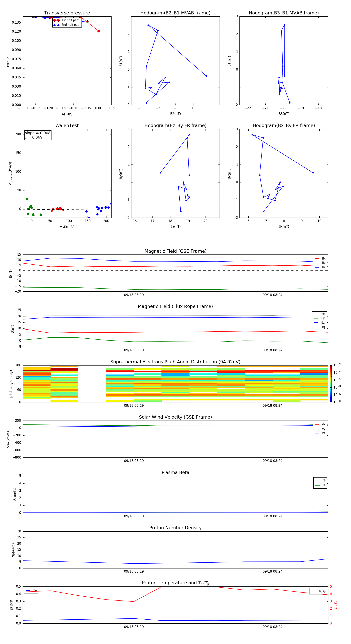Click the 'Proton Number Density' title
Image resolution: width=351 pixels, height=644 pixels.
tap(175, 528)
